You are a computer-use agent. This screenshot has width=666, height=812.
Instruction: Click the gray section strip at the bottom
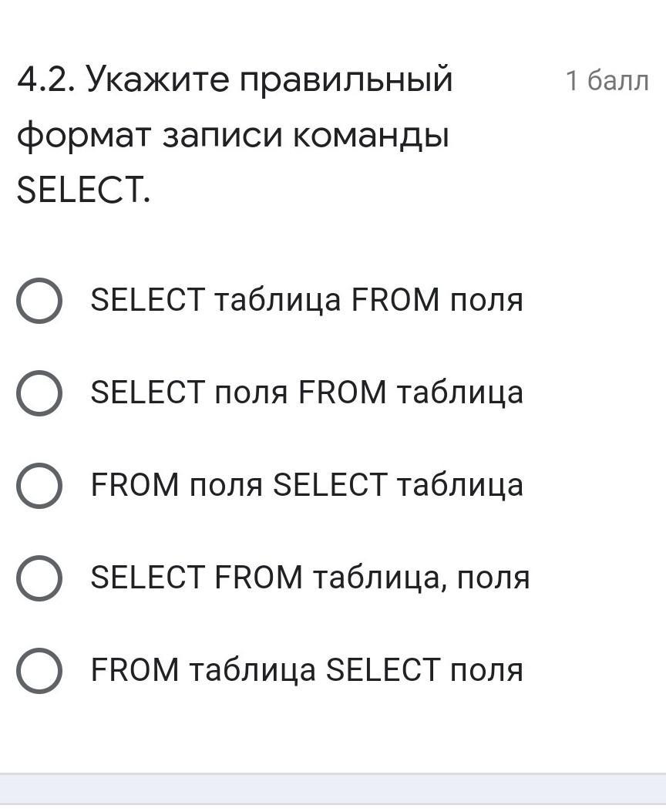333,793
